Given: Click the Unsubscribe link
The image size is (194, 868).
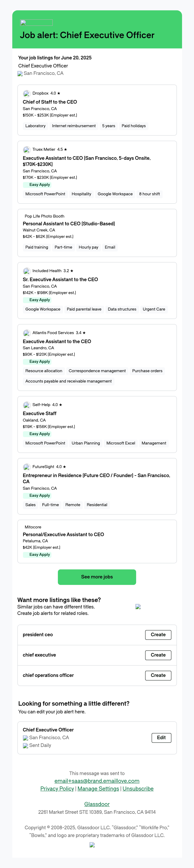Looking at the screenshot, I should point(138,788).
